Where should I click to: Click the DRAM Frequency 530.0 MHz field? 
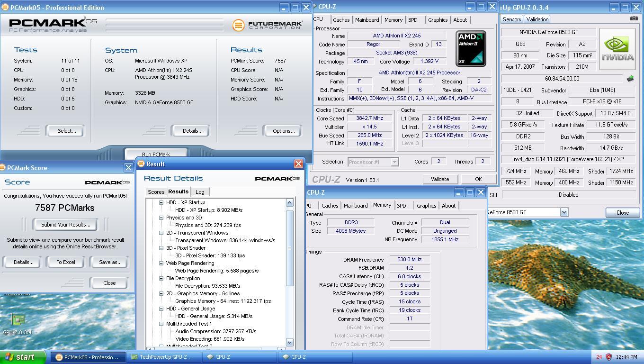pyautogui.click(x=410, y=259)
